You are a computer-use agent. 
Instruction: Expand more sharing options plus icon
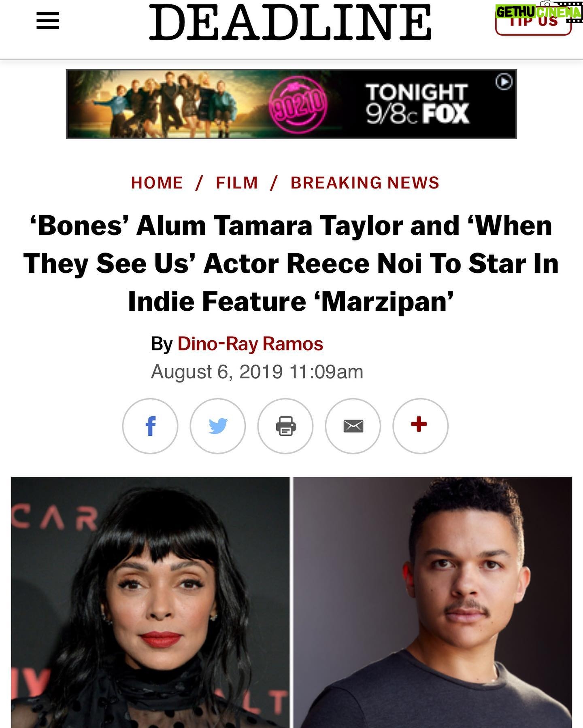click(x=420, y=426)
